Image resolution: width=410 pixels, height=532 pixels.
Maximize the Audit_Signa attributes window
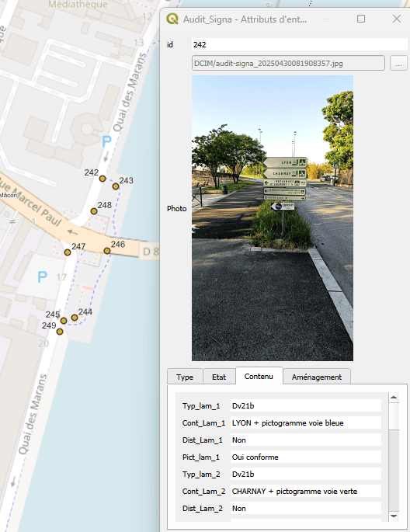(361, 19)
